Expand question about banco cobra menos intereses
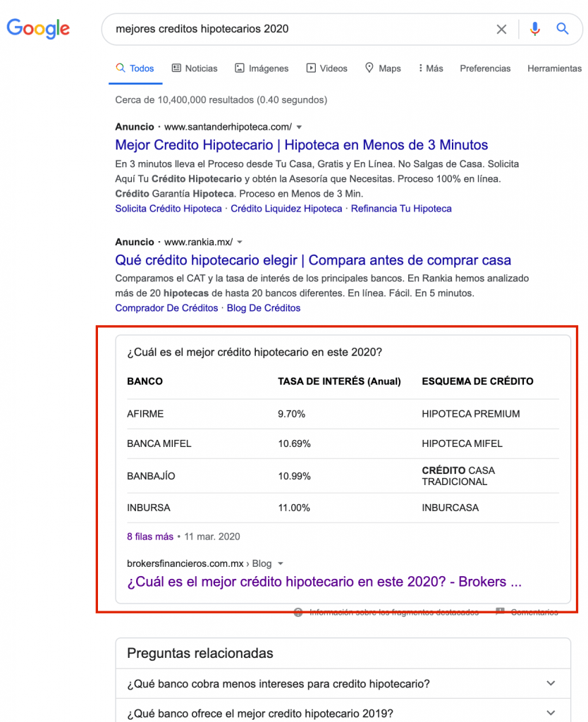This screenshot has height=722, width=588. click(x=343, y=684)
